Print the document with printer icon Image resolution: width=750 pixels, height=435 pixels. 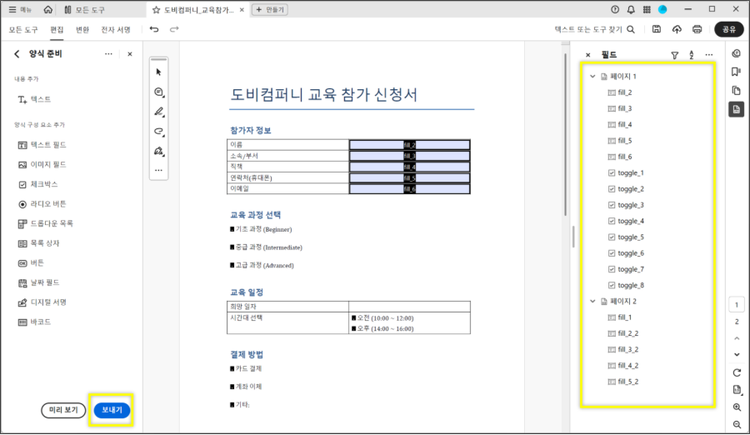point(697,29)
